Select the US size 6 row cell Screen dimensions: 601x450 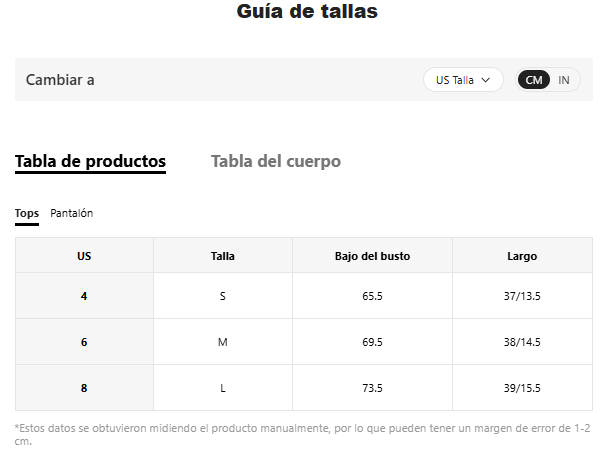coord(84,342)
